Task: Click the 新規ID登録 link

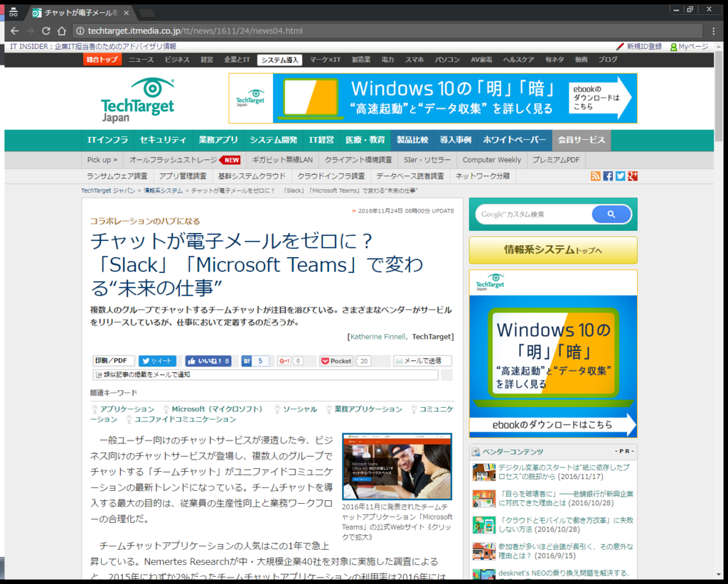Action: tap(639, 47)
